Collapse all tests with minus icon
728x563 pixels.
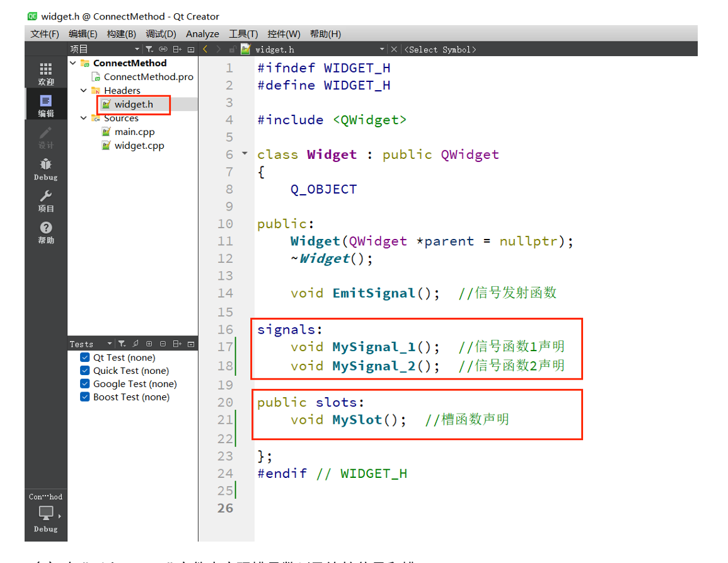pyautogui.click(x=163, y=344)
